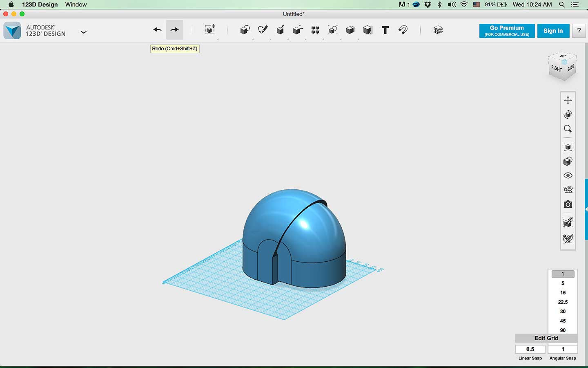Toggle the bottom snap-related icon in navigation bar
This screenshot has height=368, width=588.
(x=568, y=238)
